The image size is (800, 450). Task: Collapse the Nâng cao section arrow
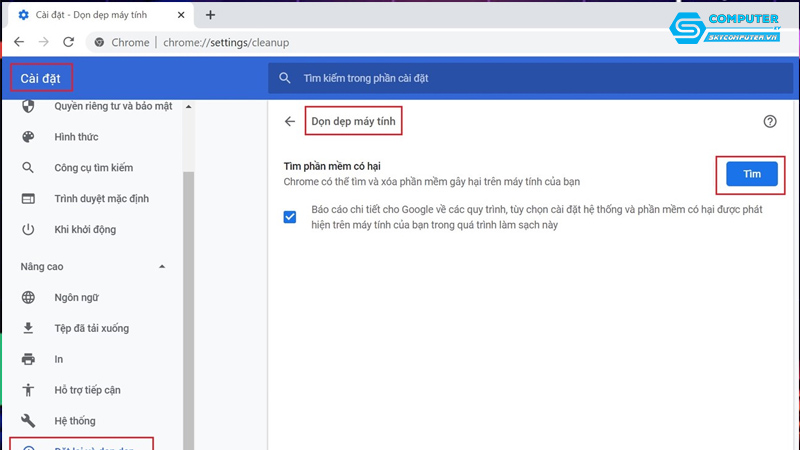click(162, 266)
